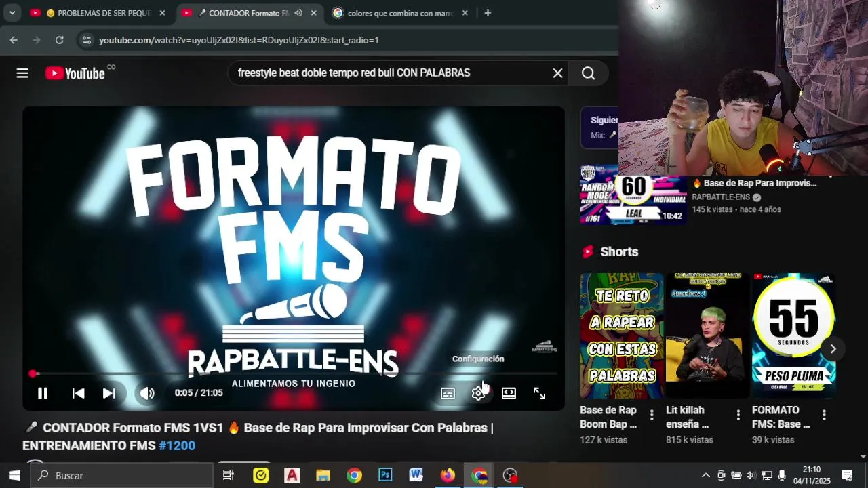Image resolution: width=868 pixels, height=488 pixels.
Task: Show hidden system tray icons
Action: pos(705,475)
